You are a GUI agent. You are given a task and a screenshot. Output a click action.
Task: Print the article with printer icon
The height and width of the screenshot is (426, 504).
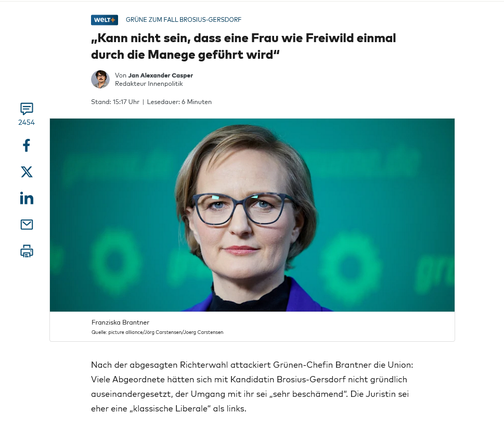[x=27, y=251]
